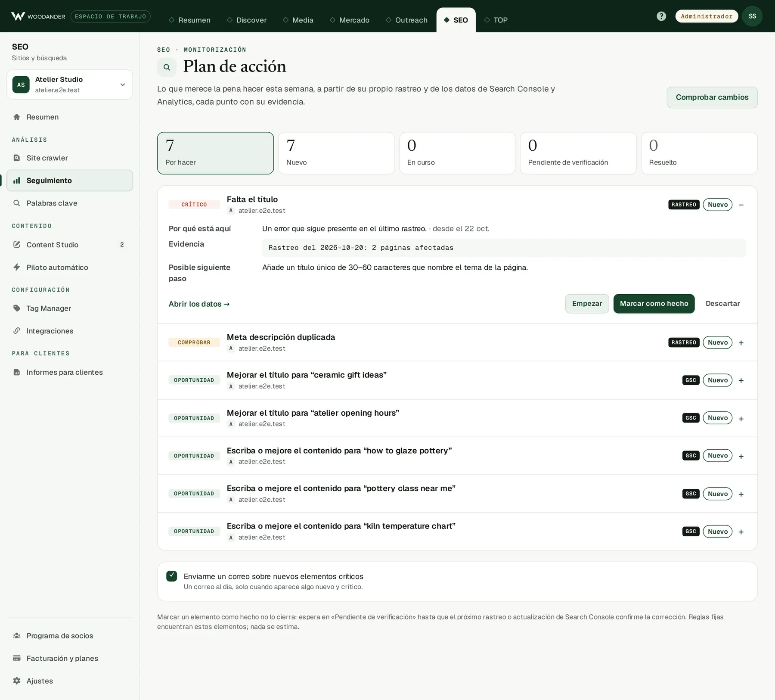Image resolution: width=775 pixels, height=700 pixels.
Task: Filter by Pendiente de verificación card
Action: pyautogui.click(x=578, y=153)
